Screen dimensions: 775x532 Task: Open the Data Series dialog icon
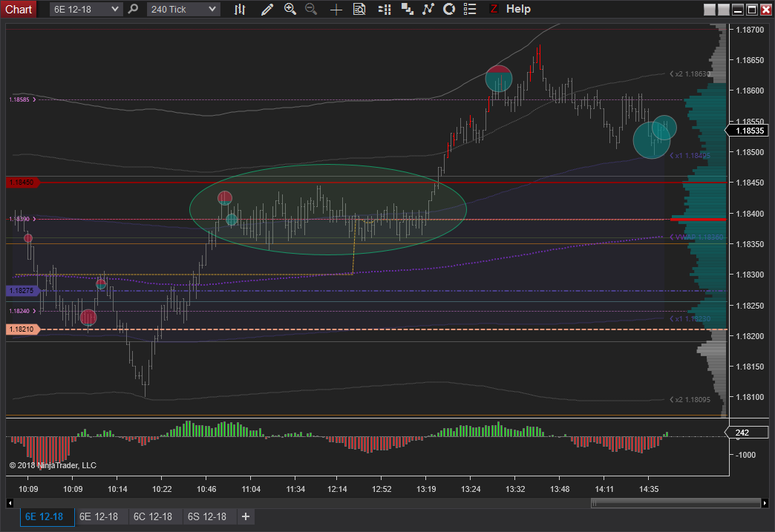pos(408,9)
